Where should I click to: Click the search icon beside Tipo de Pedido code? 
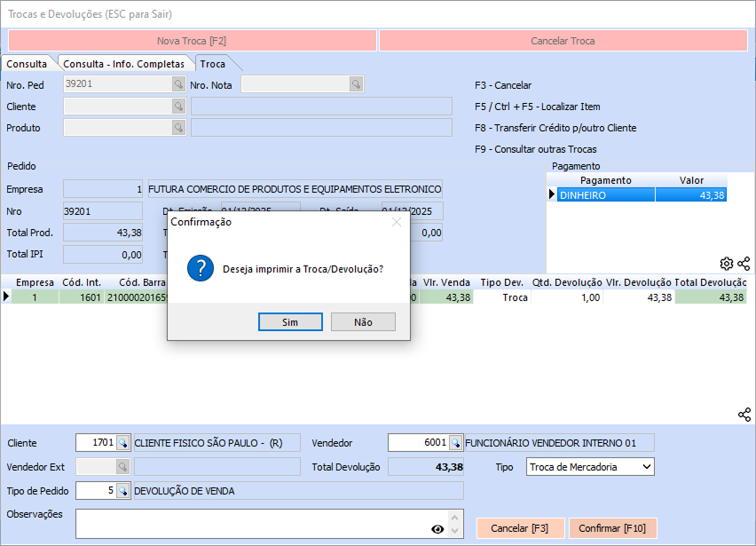coord(123,491)
